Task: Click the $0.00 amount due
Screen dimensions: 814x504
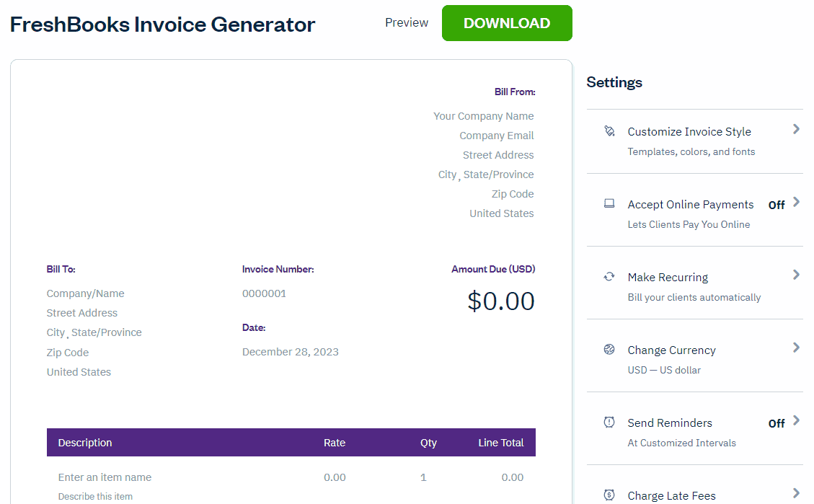Action: pos(501,301)
